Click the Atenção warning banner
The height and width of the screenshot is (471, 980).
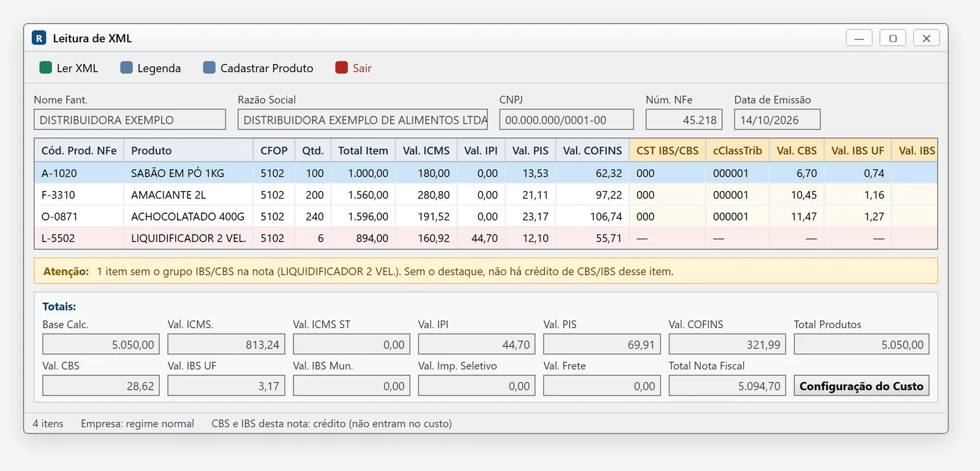pos(486,271)
